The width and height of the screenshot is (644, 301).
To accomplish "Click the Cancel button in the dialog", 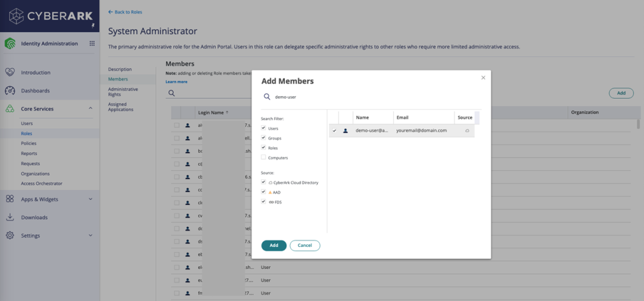I will click(305, 246).
